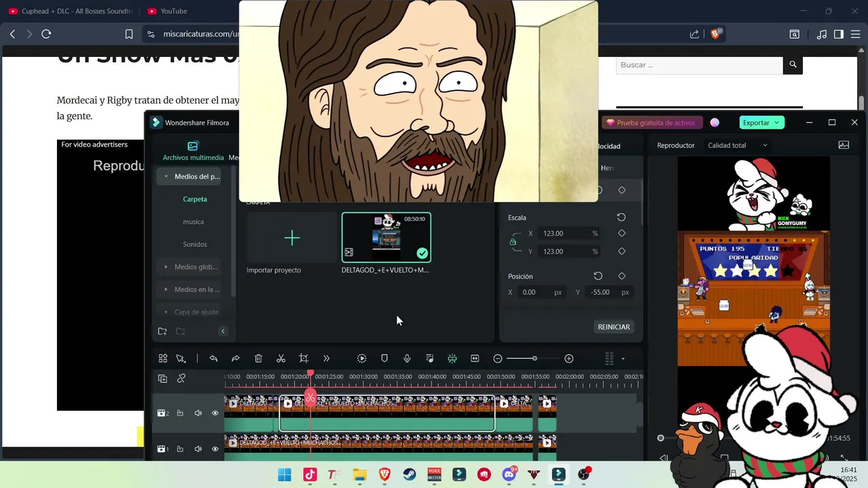Reset Escala with circular arrow icon
The width and height of the screenshot is (868, 488).
coord(621,218)
